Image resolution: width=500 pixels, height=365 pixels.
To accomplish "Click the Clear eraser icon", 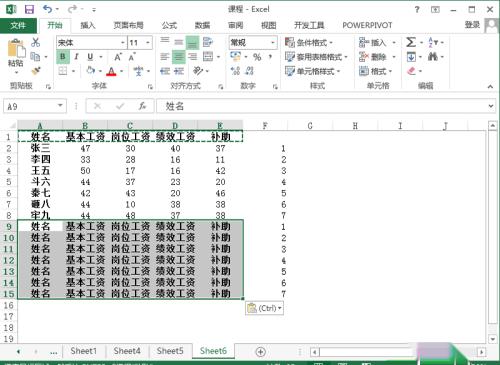I will coord(411,71).
